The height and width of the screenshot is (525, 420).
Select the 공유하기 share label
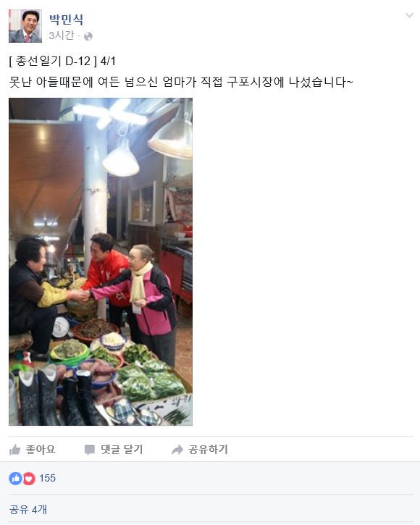pyautogui.click(x=208, y=450)
